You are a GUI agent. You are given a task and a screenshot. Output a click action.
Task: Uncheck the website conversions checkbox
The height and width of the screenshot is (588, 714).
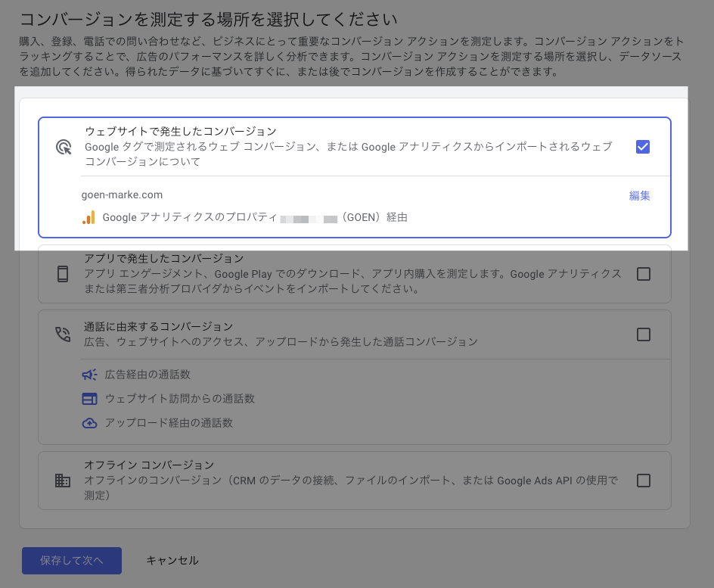[643, 147]
